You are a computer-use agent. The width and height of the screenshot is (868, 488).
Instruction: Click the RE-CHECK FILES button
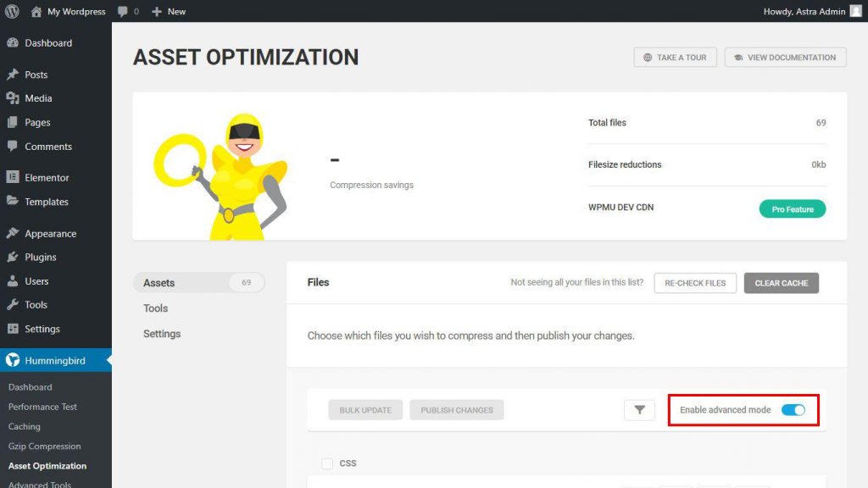pyautogui.click(x=695, y=282)
